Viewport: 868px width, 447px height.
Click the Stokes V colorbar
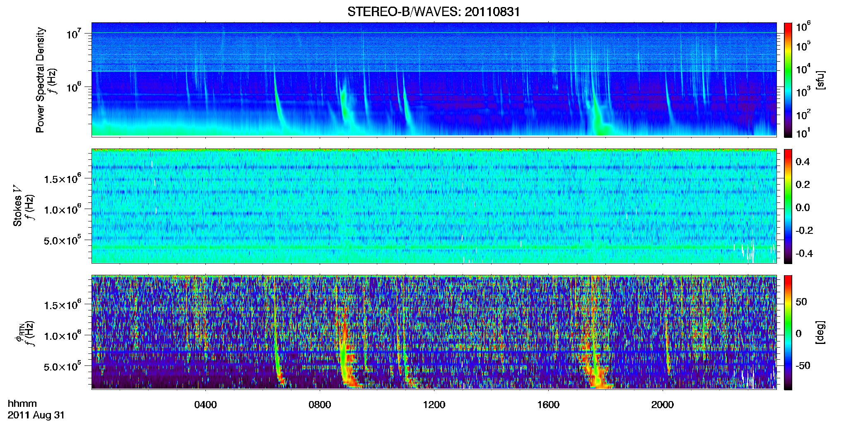788,206
